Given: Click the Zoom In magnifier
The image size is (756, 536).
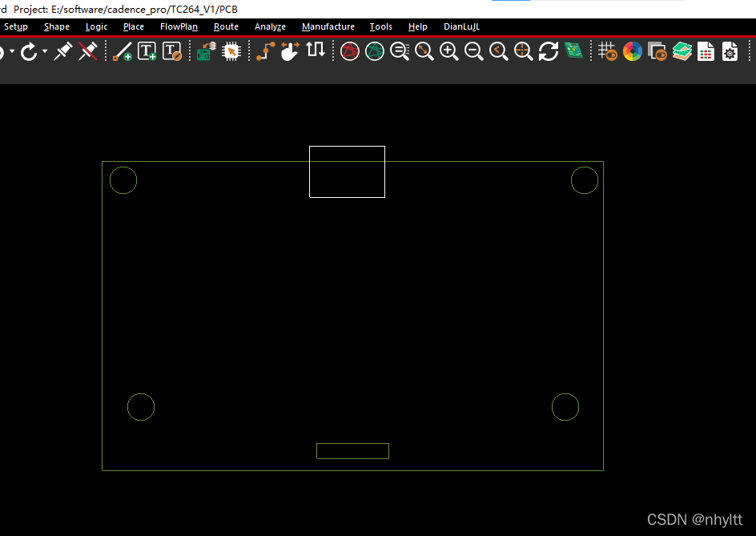Looking at the screenshot, I should (449, 52).
